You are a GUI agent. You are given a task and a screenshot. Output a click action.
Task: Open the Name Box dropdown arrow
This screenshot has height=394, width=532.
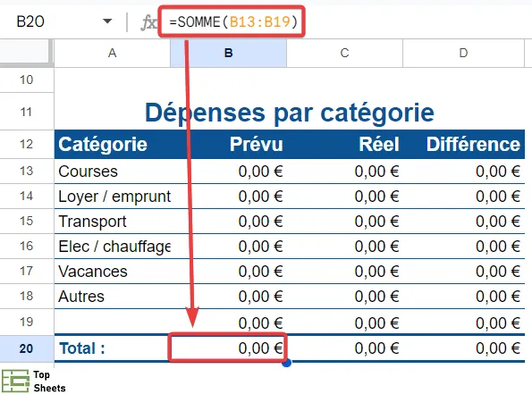pos(107,21)
